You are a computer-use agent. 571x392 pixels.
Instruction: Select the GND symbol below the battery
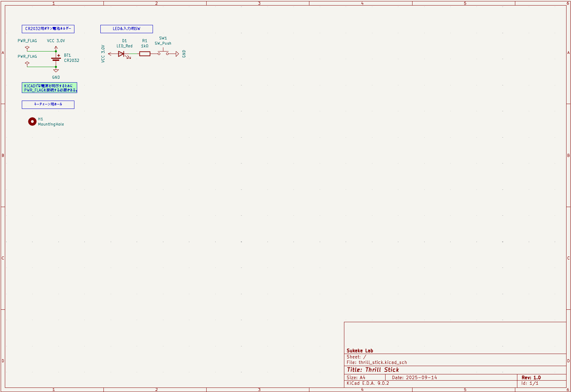coord(56,71)
